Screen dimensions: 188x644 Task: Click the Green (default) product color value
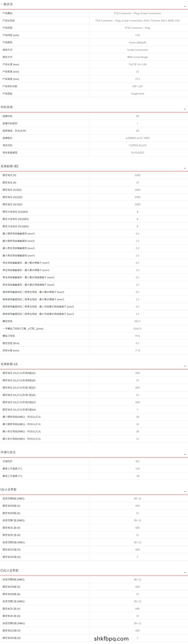(x=137, y=43)
